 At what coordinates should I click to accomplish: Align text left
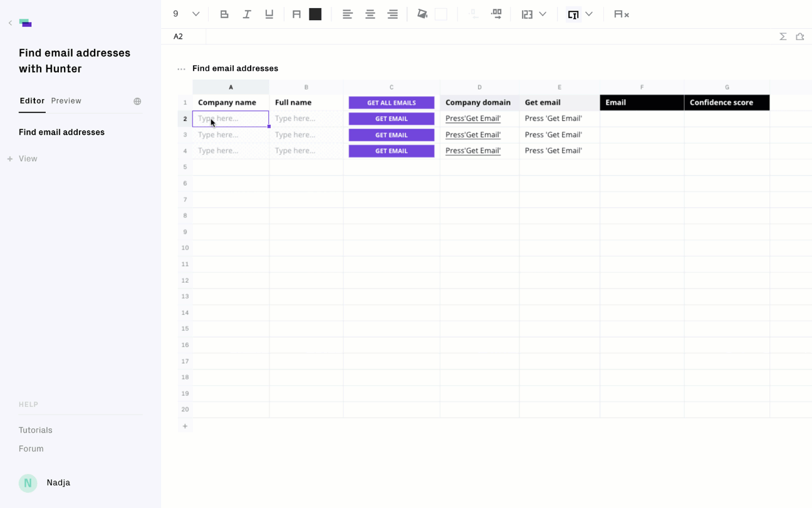[348, 14]
